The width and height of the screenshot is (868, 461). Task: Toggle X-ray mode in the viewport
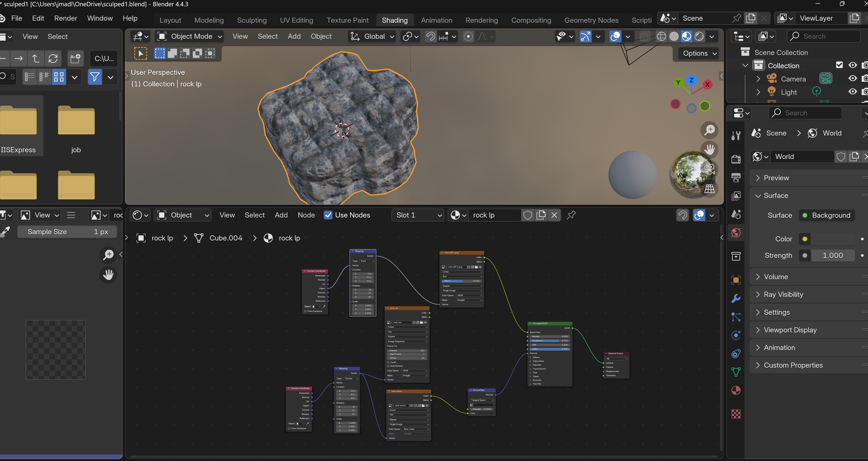click(644, 36)
